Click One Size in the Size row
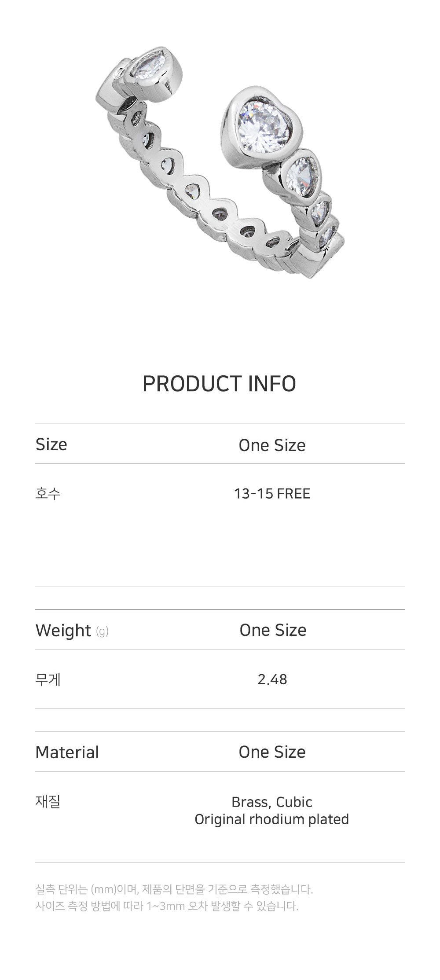 pyautogui.click(x=272, y=445)
